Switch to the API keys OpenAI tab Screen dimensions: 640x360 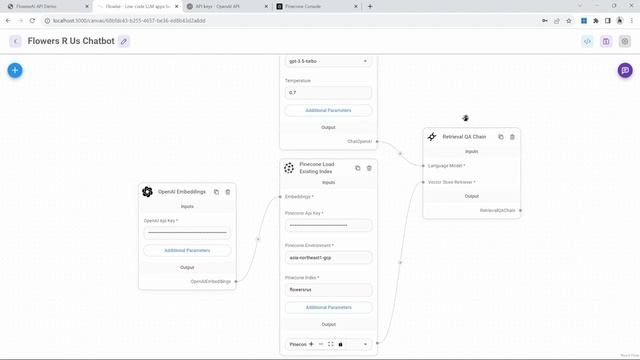[227, 7]
